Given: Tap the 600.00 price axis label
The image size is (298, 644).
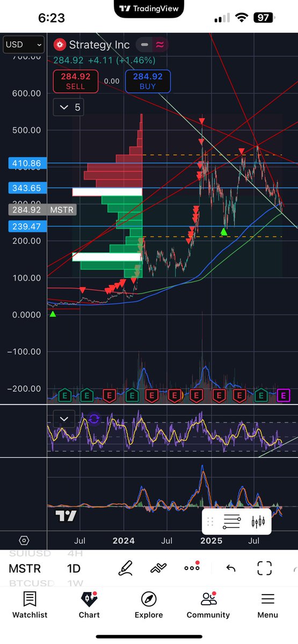Looking at the screenshot, I should (x=27, y=93).
